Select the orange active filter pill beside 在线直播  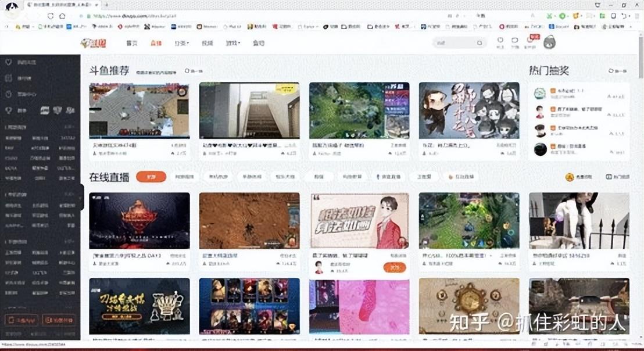pos(151,177)
